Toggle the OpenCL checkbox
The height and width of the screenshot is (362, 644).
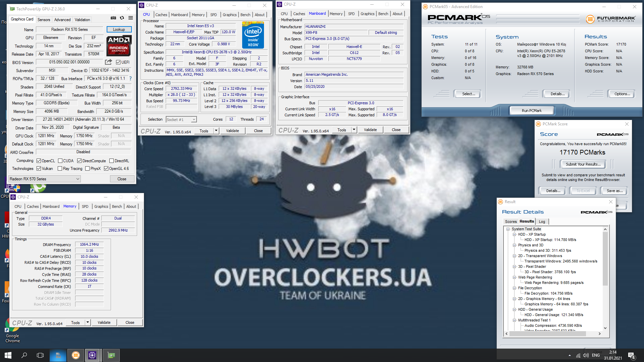39,161
